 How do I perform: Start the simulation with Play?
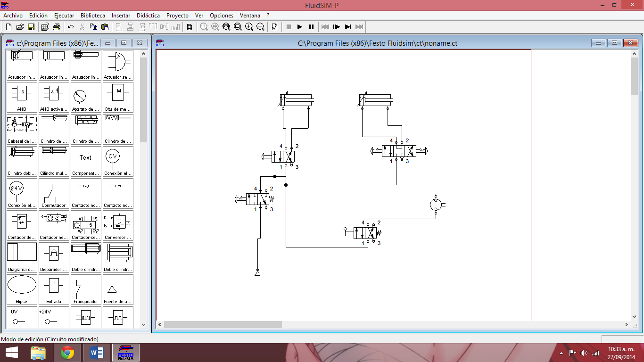pos(299,27)
